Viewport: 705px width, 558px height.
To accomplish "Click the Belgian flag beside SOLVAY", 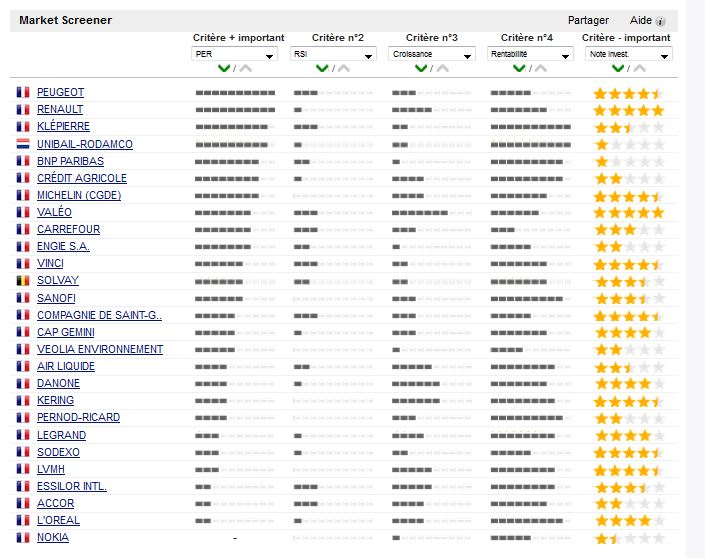I will tap(23, 281).
